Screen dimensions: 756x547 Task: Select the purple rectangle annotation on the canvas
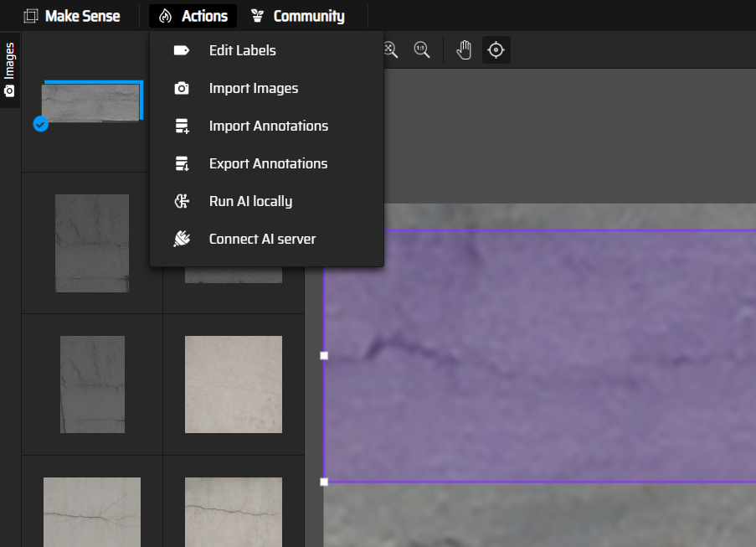pos(540,356)
